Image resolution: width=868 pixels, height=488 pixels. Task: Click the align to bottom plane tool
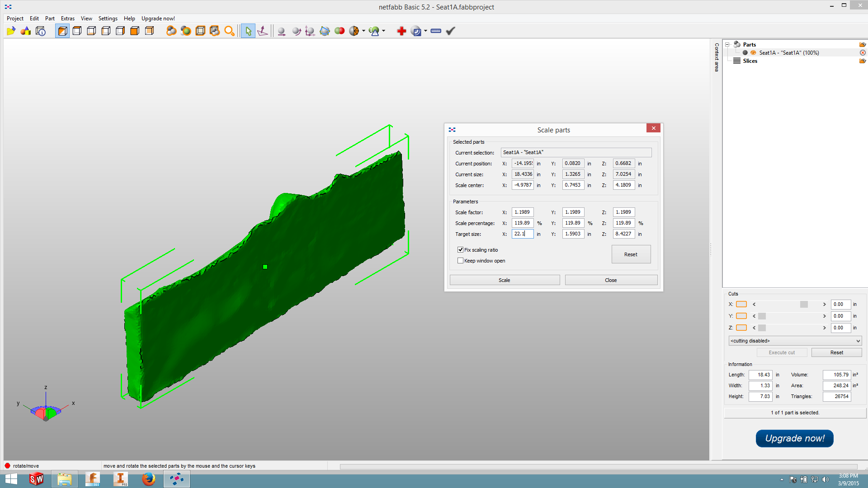(x=263, y=31)
